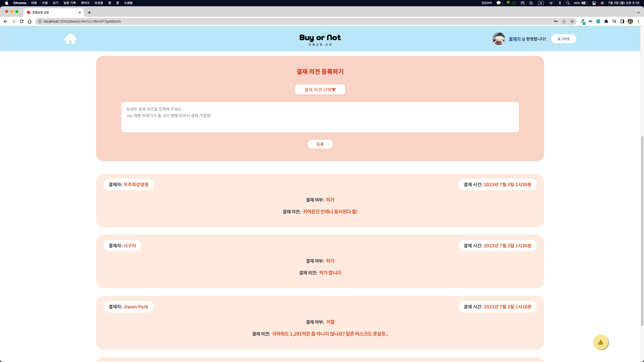This screenshot has width=644, height=362.
Task: Click the home icon in the header
Action: point(70,38)
